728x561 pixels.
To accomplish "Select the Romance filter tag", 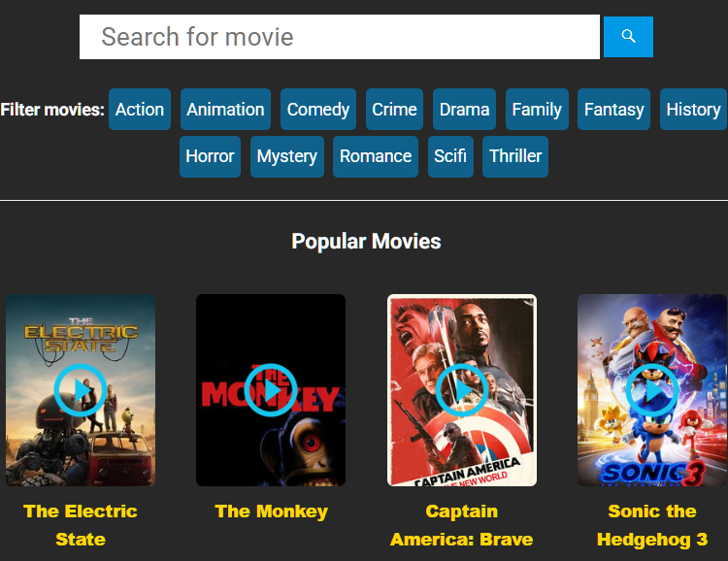I will pyautogui.click(x=376, y=156).
